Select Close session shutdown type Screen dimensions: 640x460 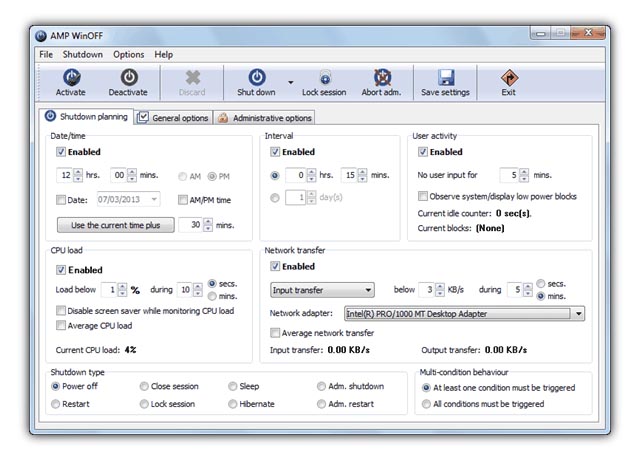pyautogui.click(x=144, y=386)
